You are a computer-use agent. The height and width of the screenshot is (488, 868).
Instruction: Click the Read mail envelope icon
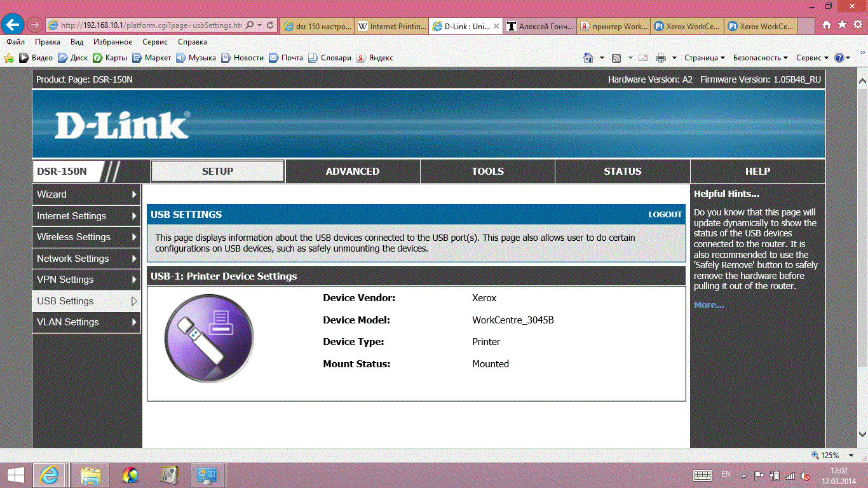click(643, 58)
